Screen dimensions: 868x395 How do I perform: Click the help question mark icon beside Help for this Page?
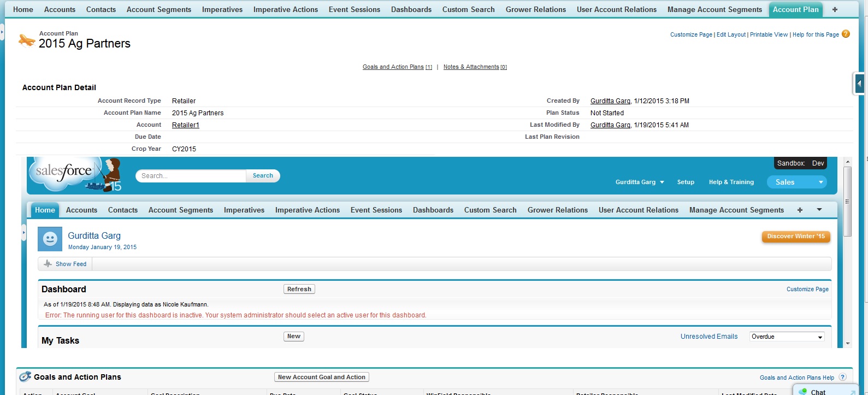pyautogui.click(x=846, y=34)
